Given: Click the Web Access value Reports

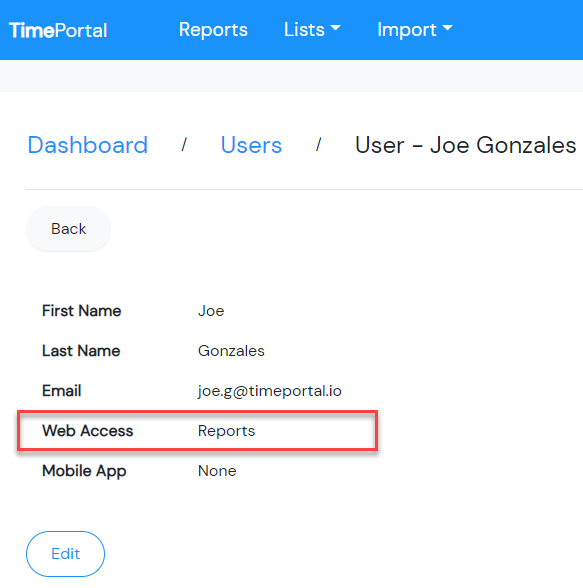Looking at the screenshot, I should point(226,431).
